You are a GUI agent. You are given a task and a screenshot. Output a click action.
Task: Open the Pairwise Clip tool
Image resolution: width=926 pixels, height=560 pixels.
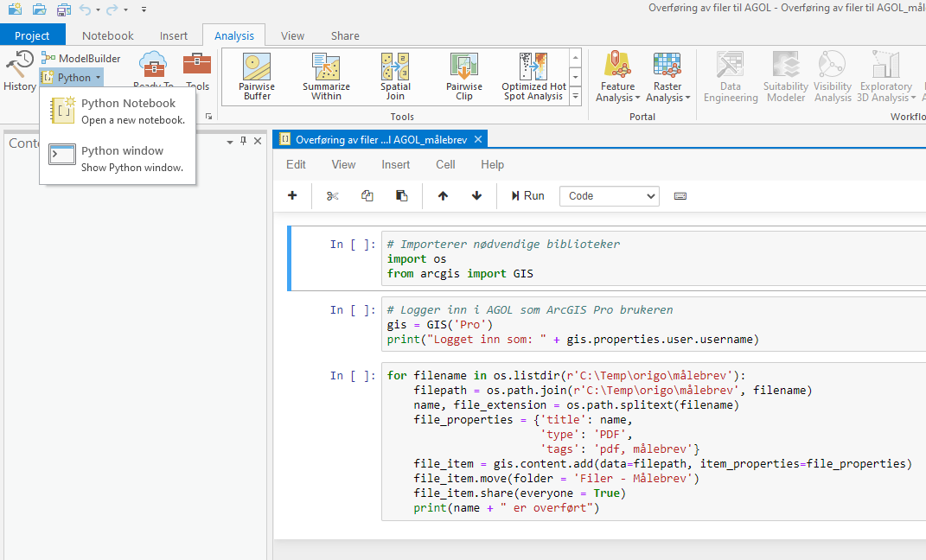464,77
